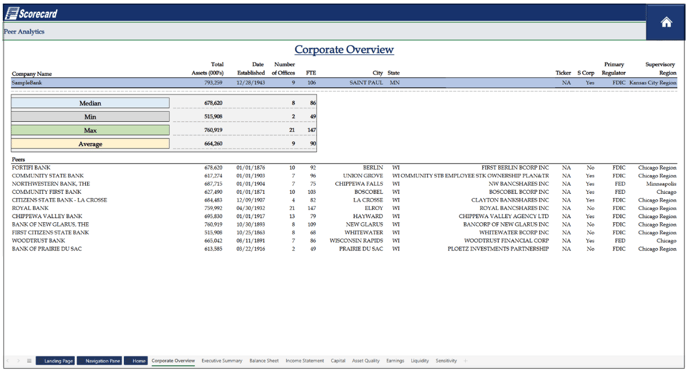The width and height of the screenshot is (688, 370).
Task: Click SampleBank total assets 793,259
Action: [x=213, y=83]
